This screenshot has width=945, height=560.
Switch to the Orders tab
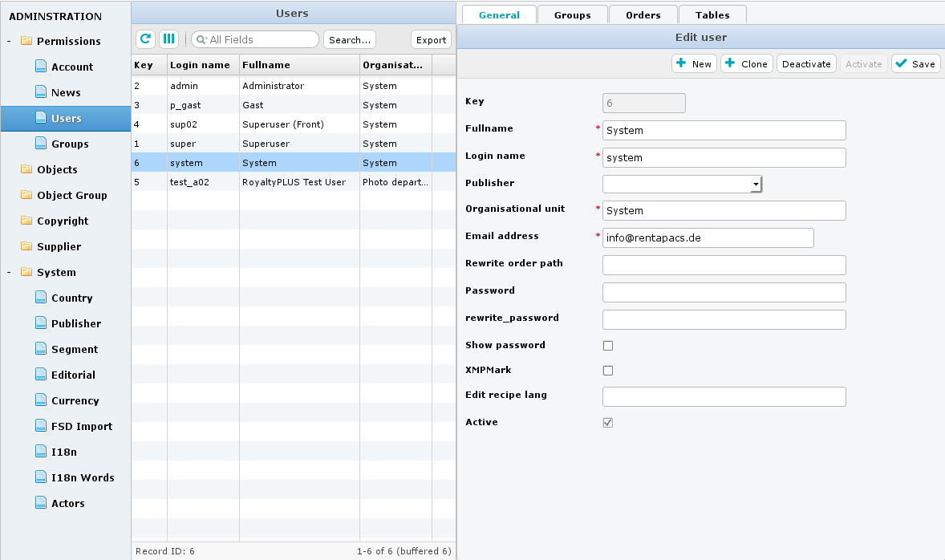tap(643, 14)
